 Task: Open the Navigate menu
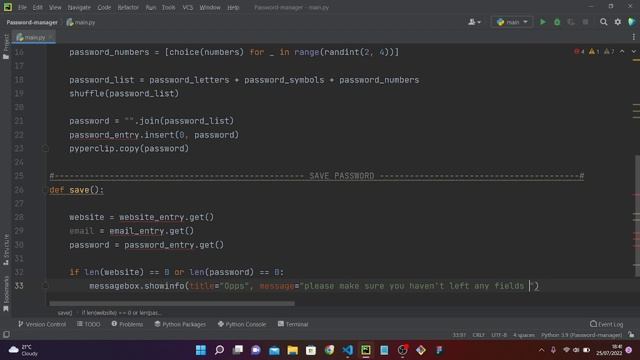point(79,7)
